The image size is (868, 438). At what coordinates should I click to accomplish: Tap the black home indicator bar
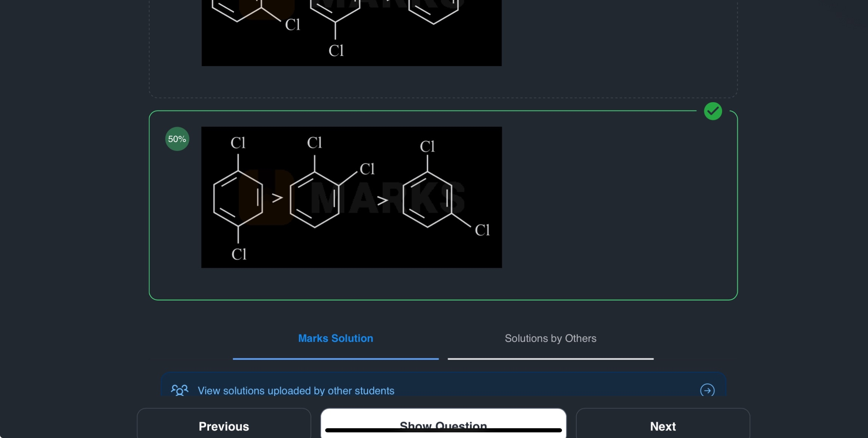(x=443, y=430)
